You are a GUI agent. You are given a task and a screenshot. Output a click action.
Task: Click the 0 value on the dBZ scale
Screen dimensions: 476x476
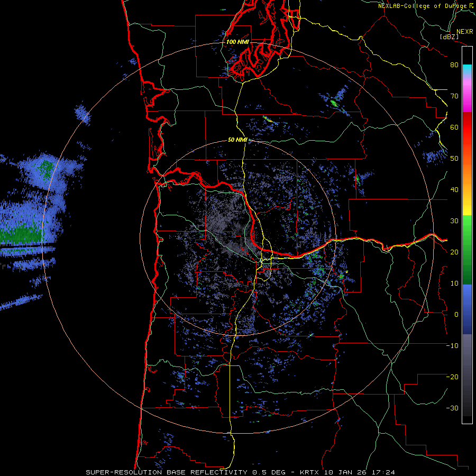pos(456,315)
